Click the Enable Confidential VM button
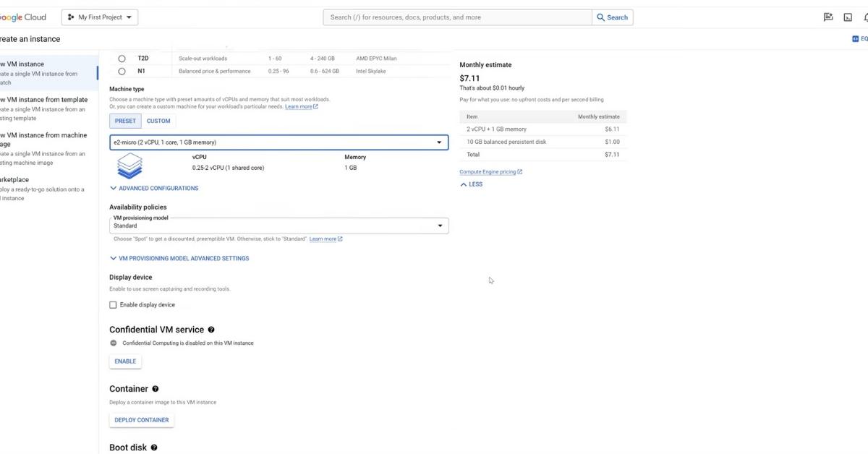868x454 pixels. click(125, 361)
